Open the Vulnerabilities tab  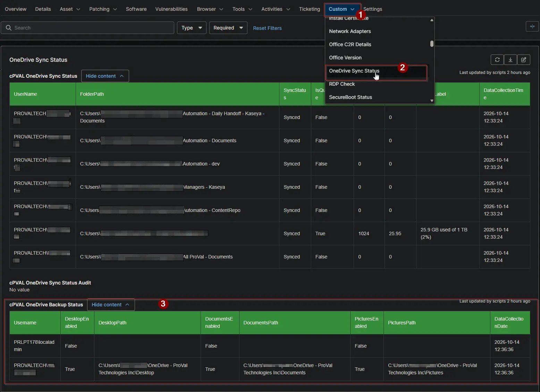171,9
